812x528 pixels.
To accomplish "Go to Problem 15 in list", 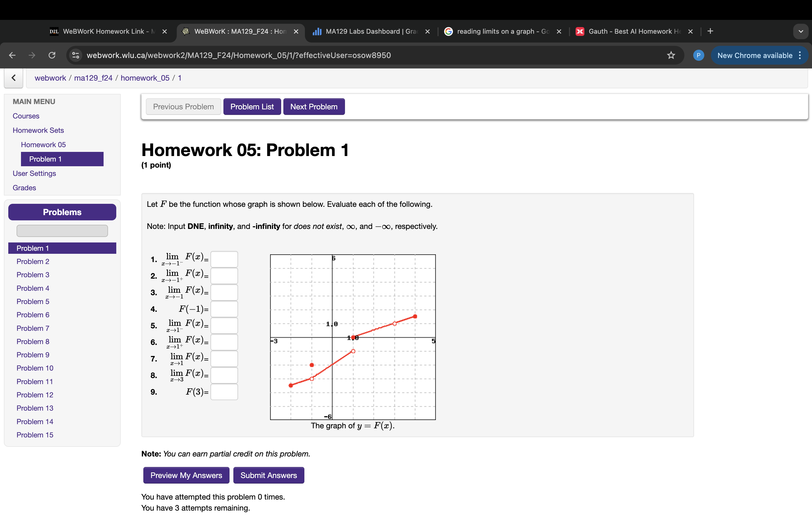I will click(35, 435).
